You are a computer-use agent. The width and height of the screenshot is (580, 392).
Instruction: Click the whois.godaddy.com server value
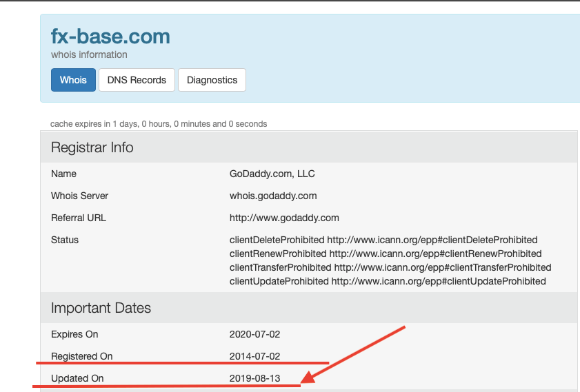coord(273,196)
